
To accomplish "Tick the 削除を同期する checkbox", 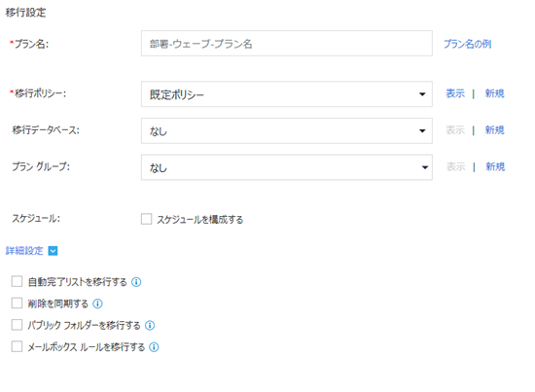I will pos(17,303).
